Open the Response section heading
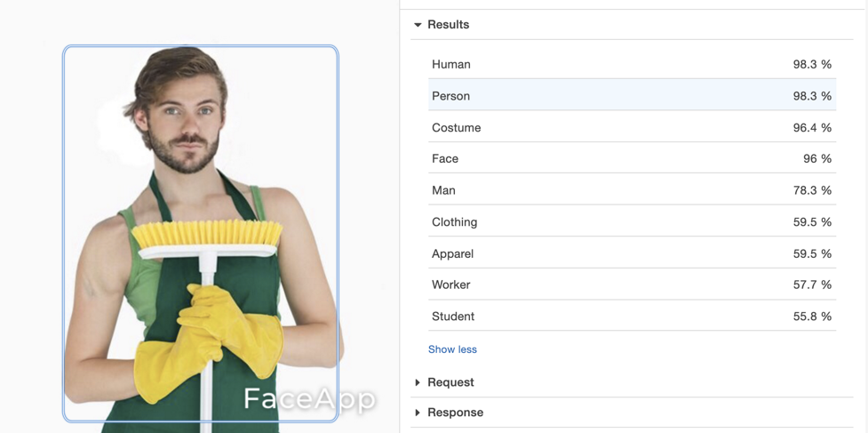The image size is (868, 433). (x=455, y=413)
